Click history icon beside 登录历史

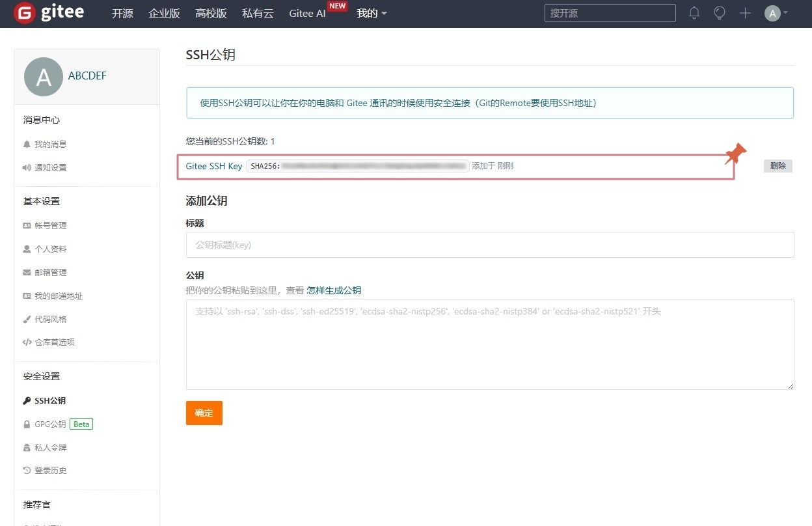click(27, 470)
